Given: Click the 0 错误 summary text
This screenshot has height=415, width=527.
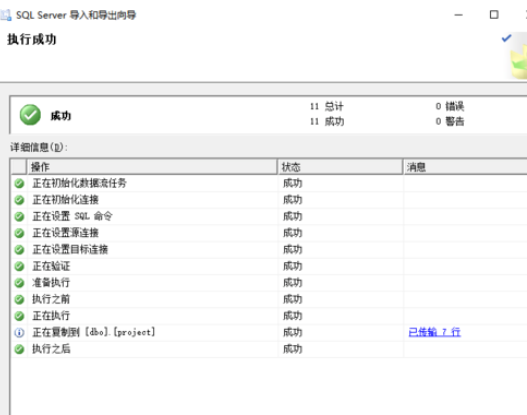Looking at the screenshot, I should (450, 107).
